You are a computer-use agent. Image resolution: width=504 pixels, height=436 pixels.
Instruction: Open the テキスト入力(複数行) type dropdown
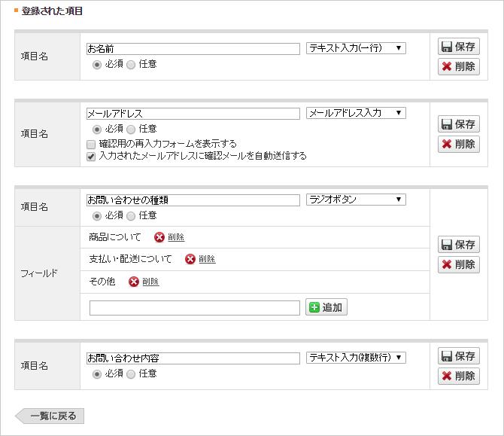(x=356, y=358)
